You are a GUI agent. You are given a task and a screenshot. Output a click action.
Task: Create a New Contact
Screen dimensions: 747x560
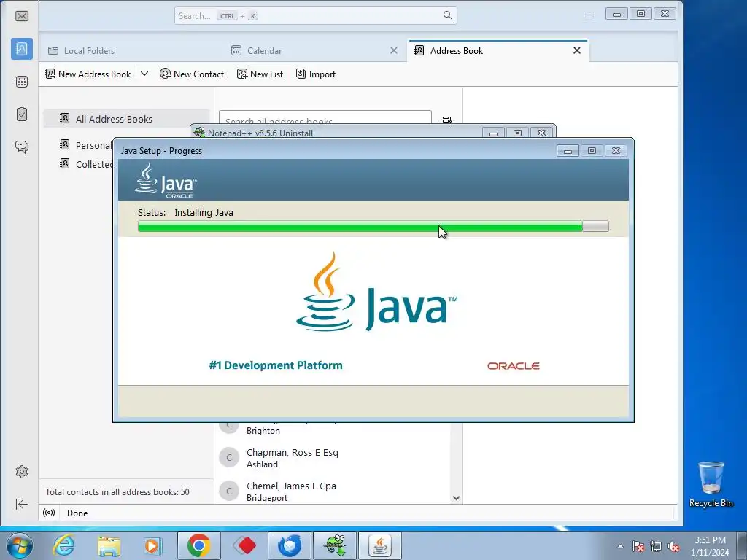pos(192,74)
